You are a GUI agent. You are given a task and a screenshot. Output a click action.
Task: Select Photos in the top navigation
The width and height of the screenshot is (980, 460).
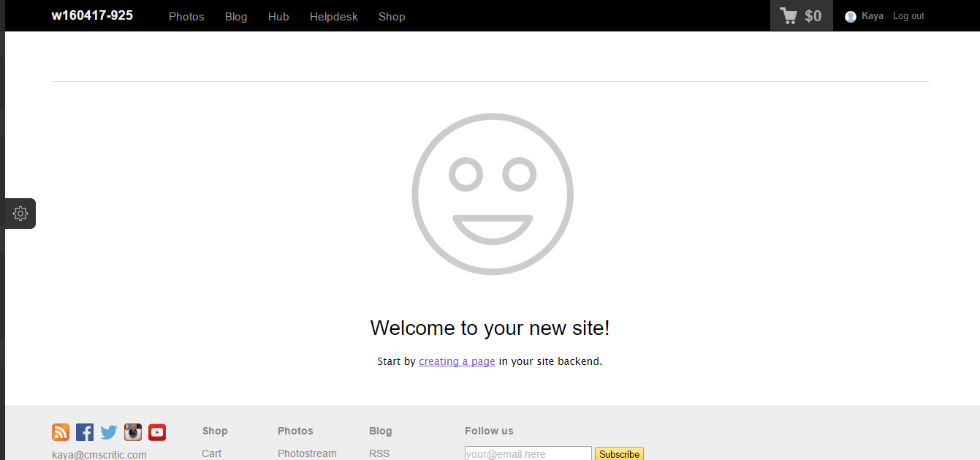pyautogui.click(x=186, y=16)
